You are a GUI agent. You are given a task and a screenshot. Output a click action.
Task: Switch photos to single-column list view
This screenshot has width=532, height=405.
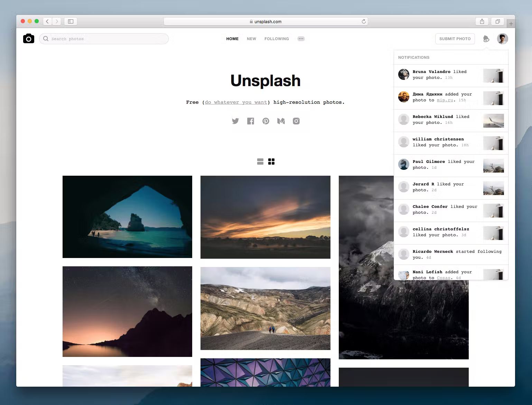(x=260, y=162)
